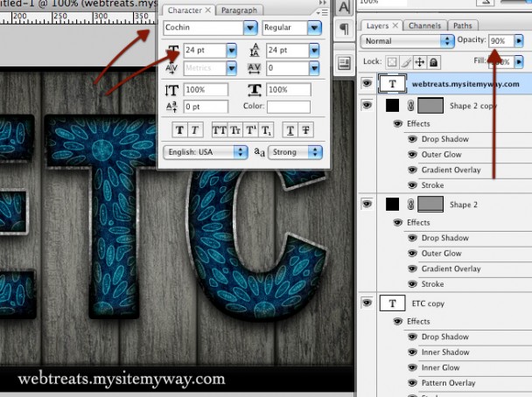The image size is (532, 397).
Task: Click the vector mask link on Shape 2 copy
Action: click(x=410, y=106)
